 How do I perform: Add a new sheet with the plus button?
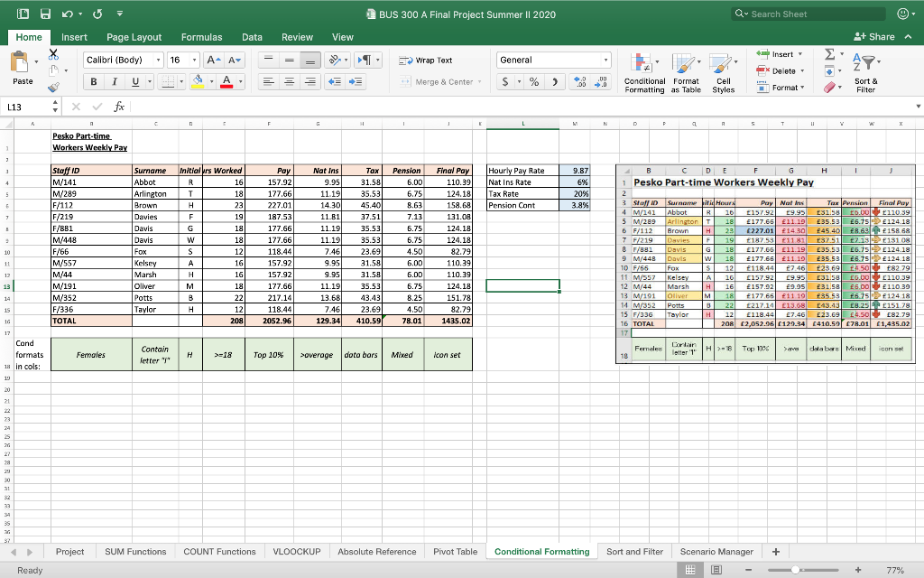pos(776,551)
